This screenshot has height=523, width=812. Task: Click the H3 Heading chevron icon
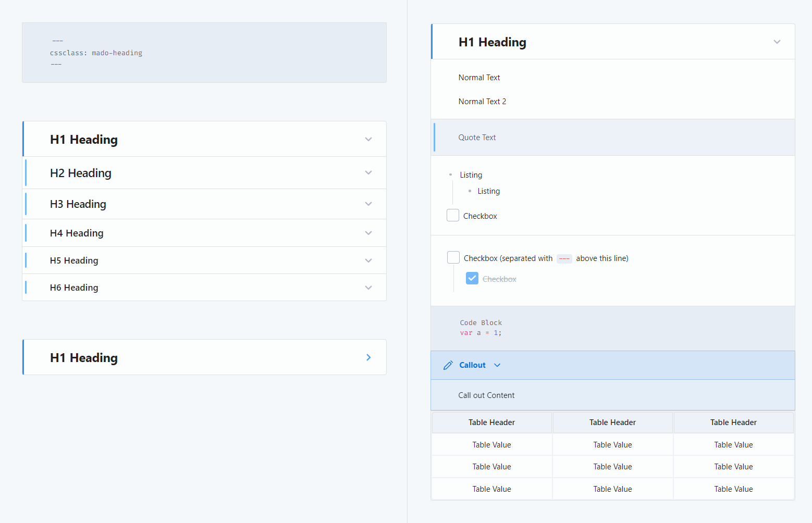(x=368, y=204)
